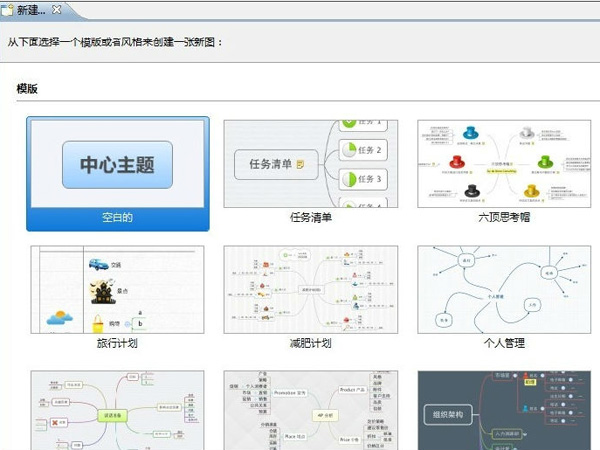The image size is (600, 450).
Task: Select the 任务清单 template thumbnail
Action: 310,164
